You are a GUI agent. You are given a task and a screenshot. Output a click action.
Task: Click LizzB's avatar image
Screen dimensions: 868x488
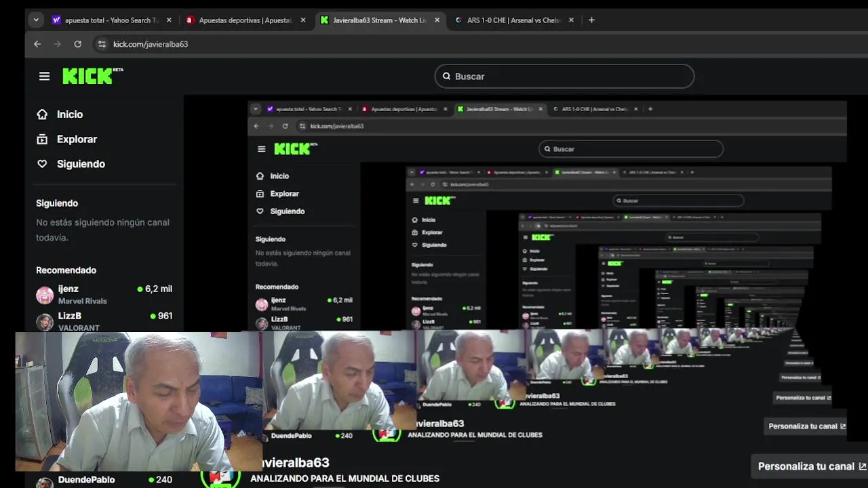pos(45,321)
